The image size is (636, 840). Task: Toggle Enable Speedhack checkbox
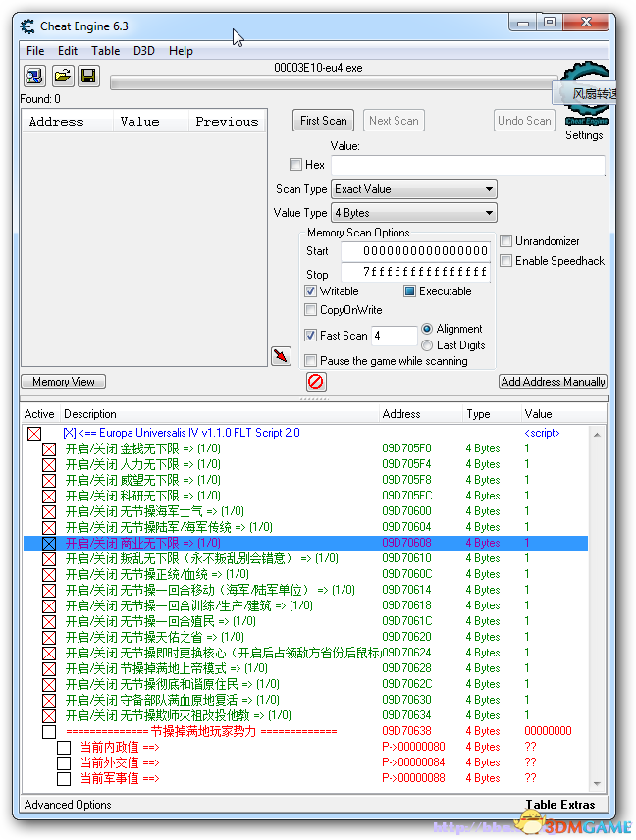[505, 261]
